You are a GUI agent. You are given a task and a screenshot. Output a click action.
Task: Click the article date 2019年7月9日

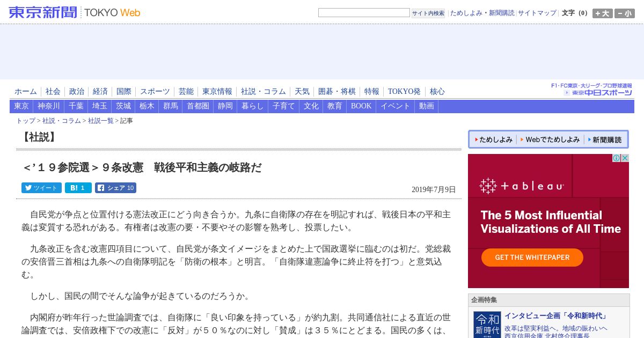[434, 189]
